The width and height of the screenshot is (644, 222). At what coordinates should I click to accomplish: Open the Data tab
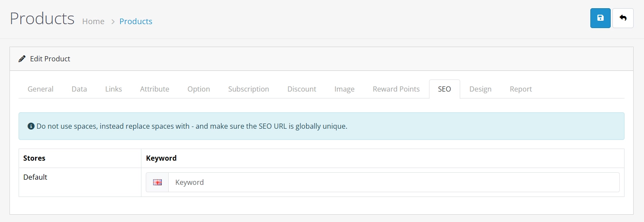80,89
